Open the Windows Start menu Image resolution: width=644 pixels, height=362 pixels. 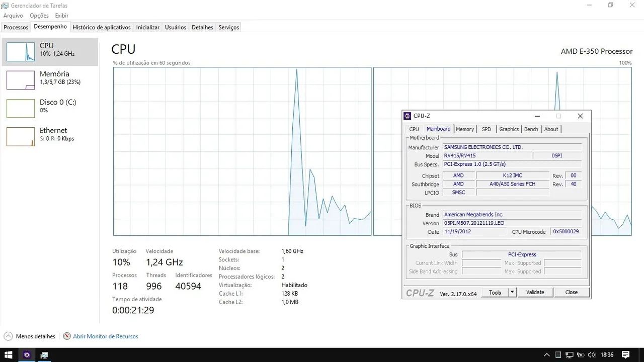(9, 355)
